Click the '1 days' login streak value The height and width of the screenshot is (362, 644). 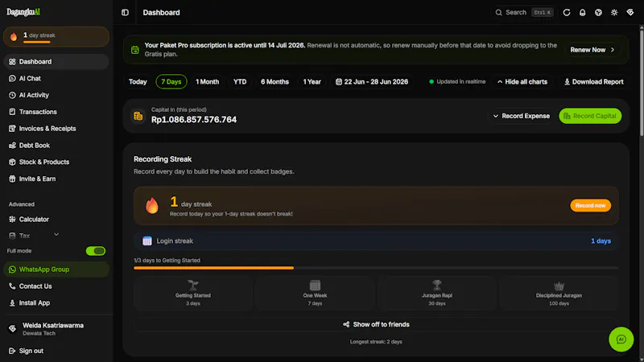601,241
